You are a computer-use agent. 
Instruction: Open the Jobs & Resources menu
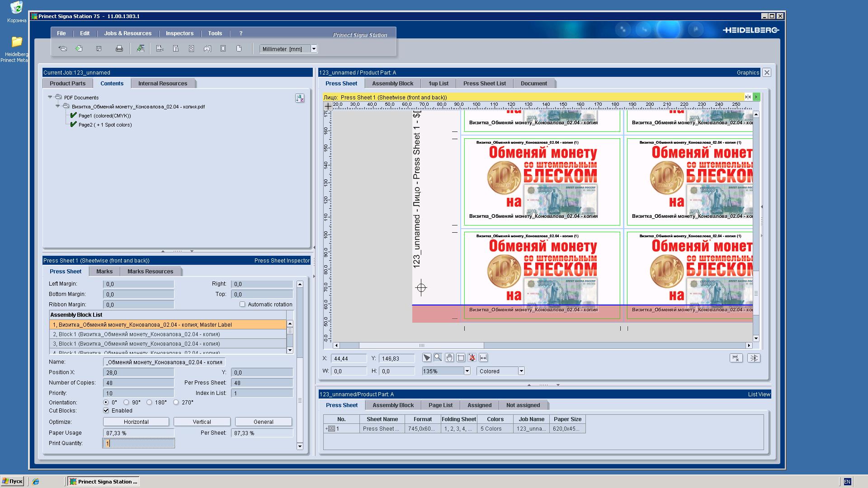128,33
